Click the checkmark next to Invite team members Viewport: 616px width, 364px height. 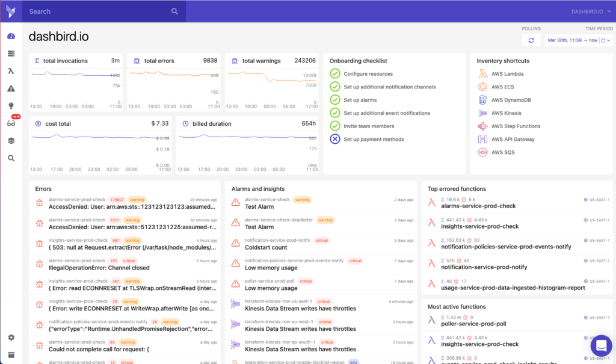pos(334,126)
